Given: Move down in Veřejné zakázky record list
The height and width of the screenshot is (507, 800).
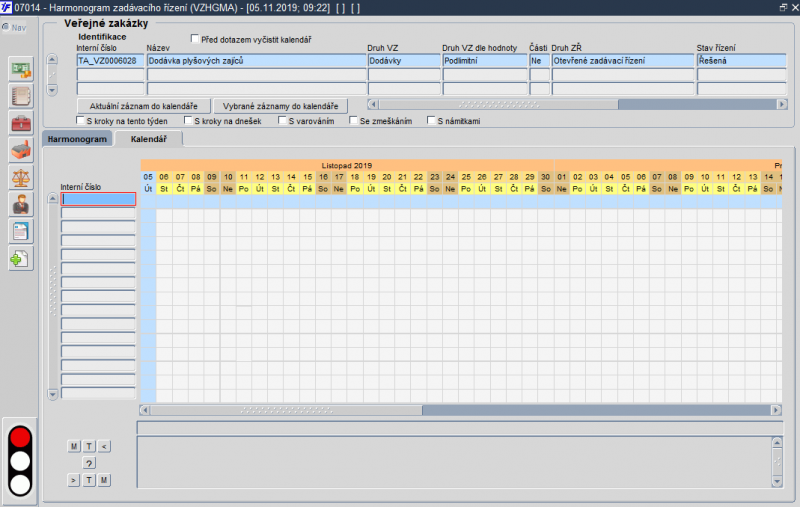Looking at the screenshot, I should click(52, 90).
